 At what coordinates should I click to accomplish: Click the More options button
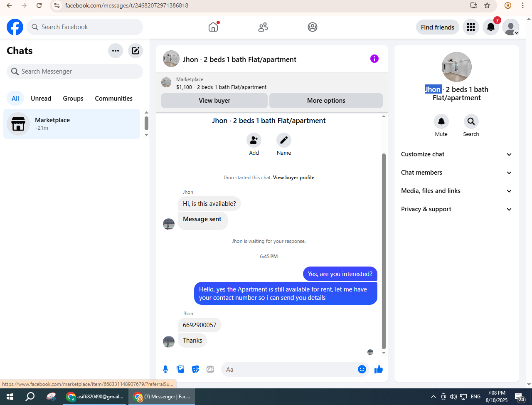pyautogui.click(x=326, y=101)
